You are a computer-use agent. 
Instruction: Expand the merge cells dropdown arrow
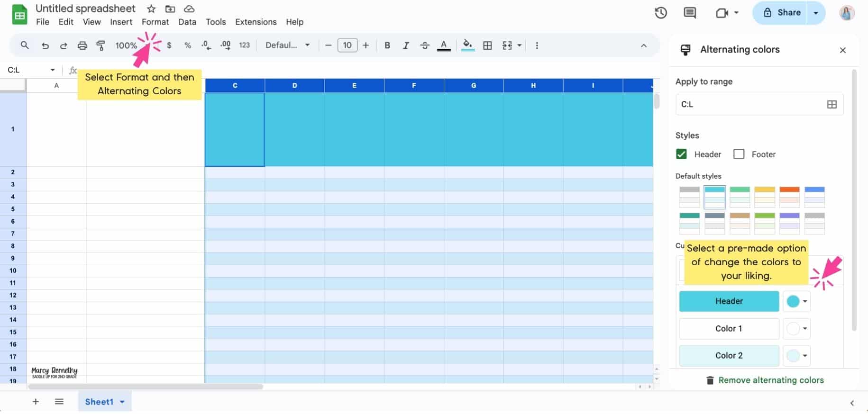tap(520, 45)
